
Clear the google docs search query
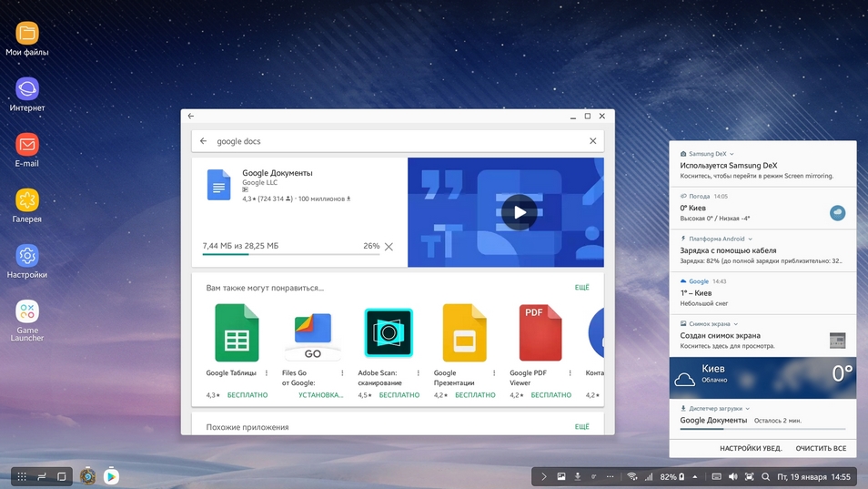pos(593,141)
